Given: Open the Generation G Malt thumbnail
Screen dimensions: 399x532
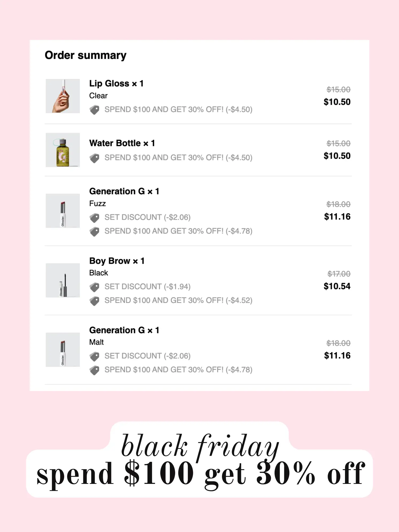Looking at the screenshot, I should [63, 350].
